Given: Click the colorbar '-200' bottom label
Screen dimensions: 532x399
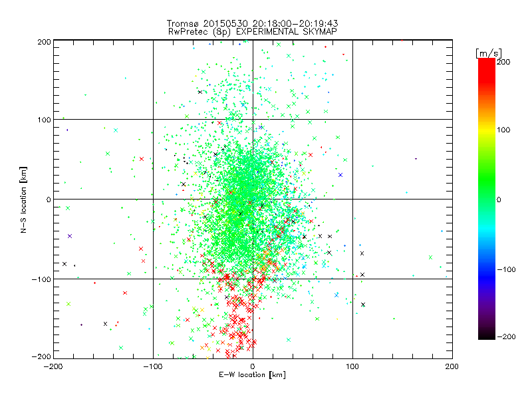Looking at the screenshot, I should pos(506,336).
